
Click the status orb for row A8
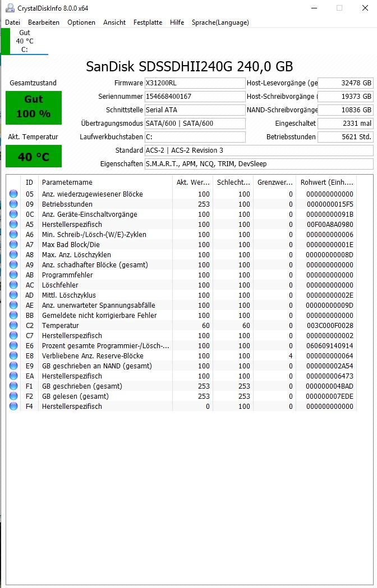point(13,254)
